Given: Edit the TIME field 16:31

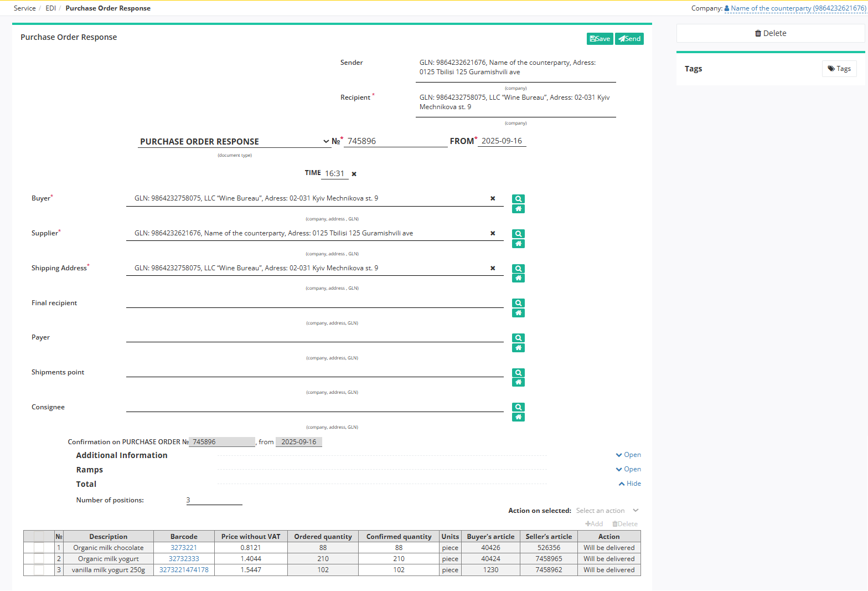Looking at the screenshot, I should 335,174.
